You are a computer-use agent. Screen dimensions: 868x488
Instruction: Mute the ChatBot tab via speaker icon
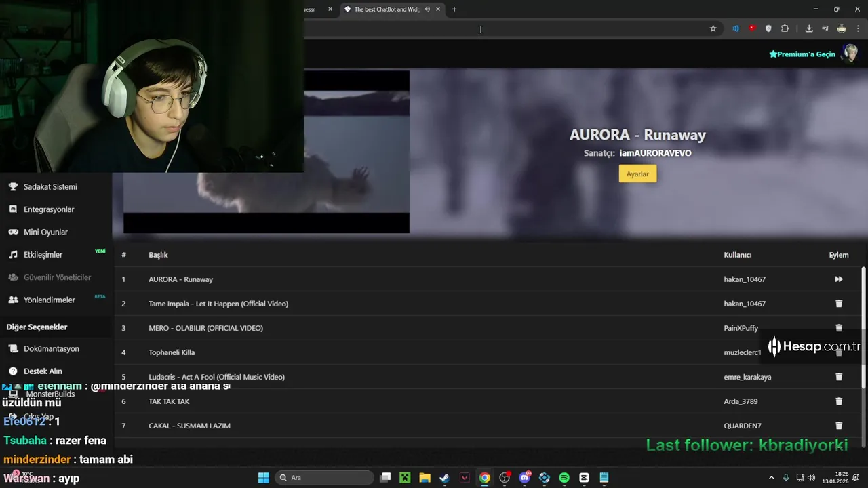[427, 9]
